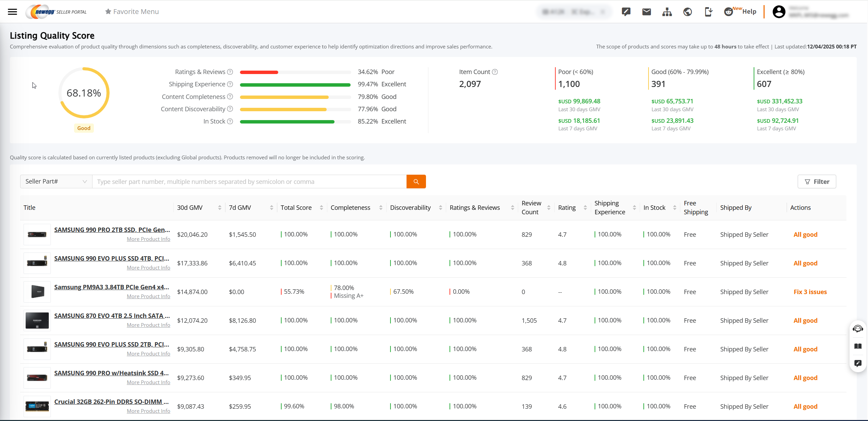Sort table by Total Score column
Viewport: 868px width, 421px height.
click(321, 207)
